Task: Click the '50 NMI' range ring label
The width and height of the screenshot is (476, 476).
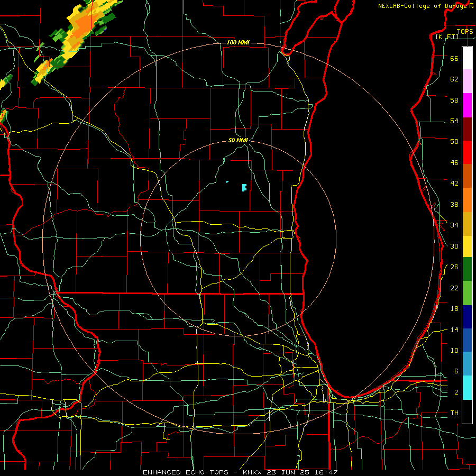Action: (238, 140)
